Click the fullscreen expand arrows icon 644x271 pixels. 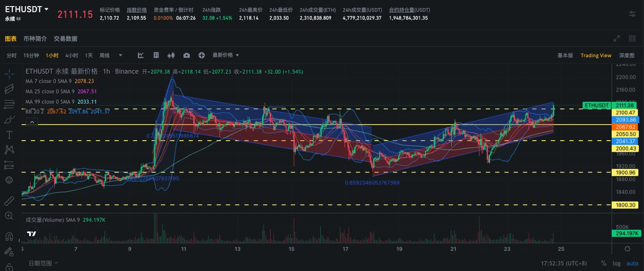click(617, 39)
